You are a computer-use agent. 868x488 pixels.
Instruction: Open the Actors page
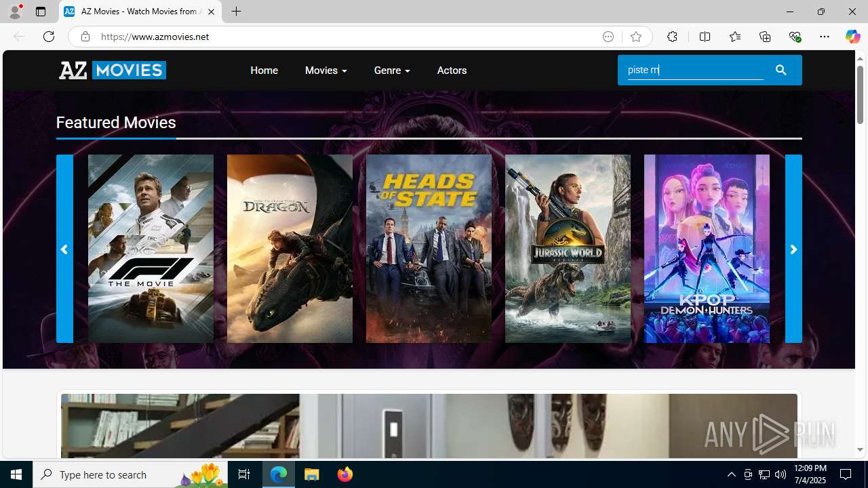[x=452, y=70]
